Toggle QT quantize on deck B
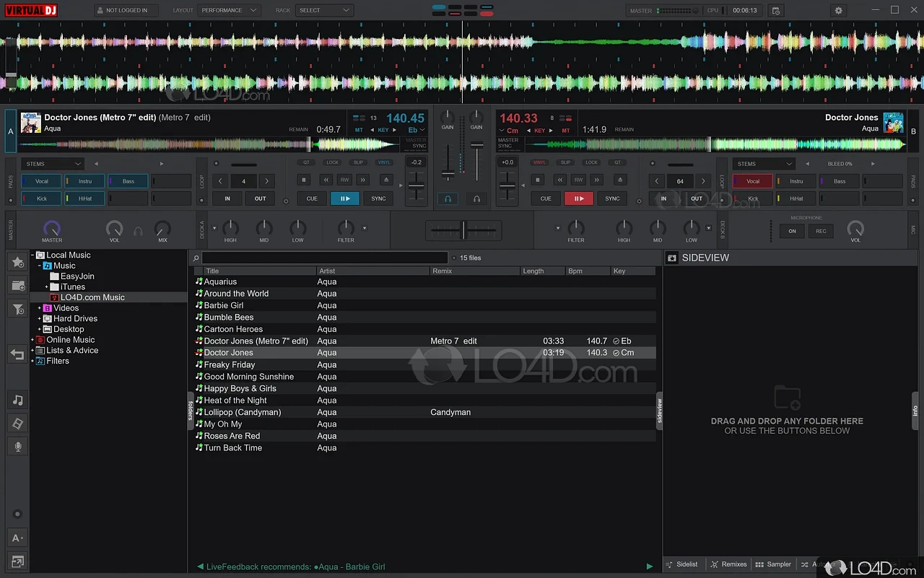924x578 pixels. 618,162
